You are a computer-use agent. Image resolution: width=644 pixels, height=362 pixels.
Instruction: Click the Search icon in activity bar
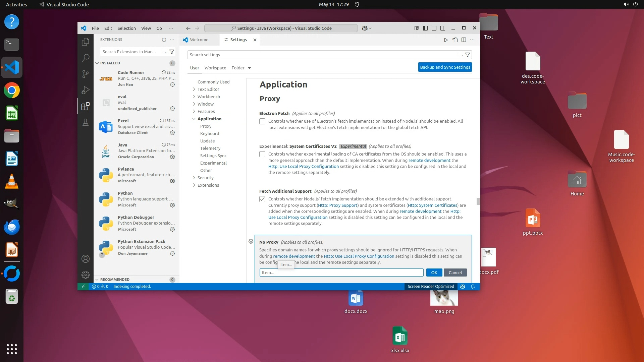pyautogui.click(x=86, y=58)
